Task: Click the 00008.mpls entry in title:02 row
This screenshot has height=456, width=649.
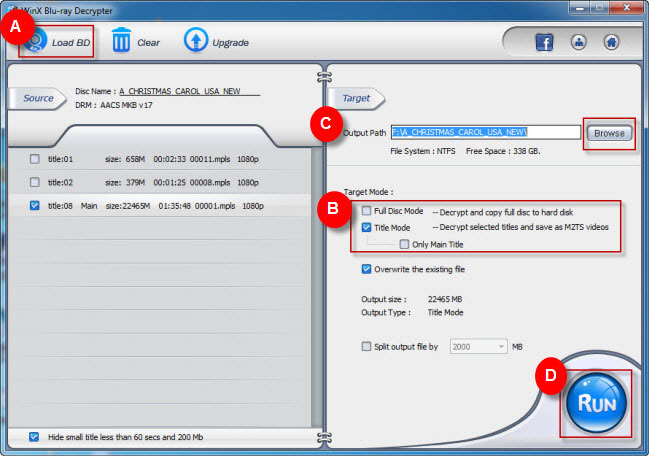Action: coord(210,182)
